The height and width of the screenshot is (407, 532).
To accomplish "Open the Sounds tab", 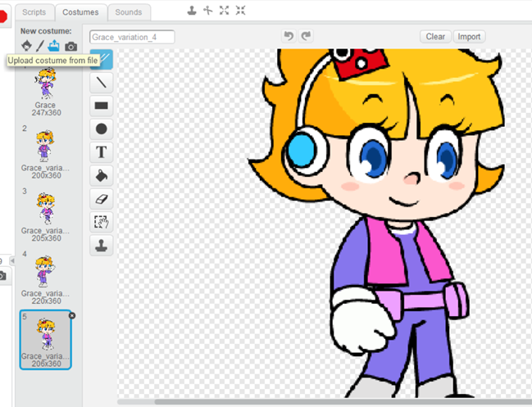I will (128, 12).
